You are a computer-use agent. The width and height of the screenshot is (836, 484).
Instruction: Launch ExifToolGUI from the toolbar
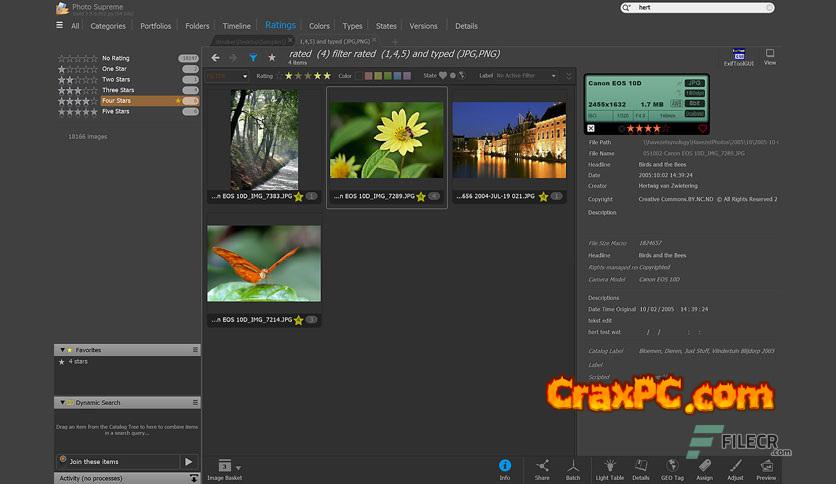(x=739, y=56)
